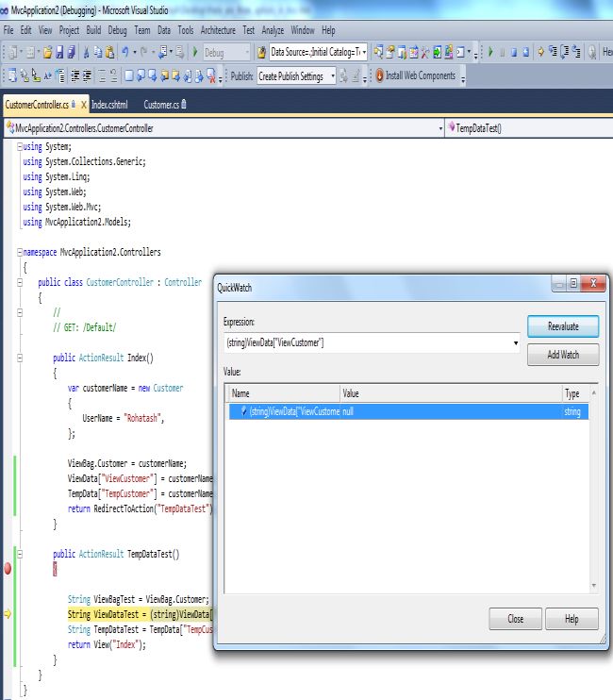
Task: Collapse the CustomerController class block
Action: click(20, 282)
